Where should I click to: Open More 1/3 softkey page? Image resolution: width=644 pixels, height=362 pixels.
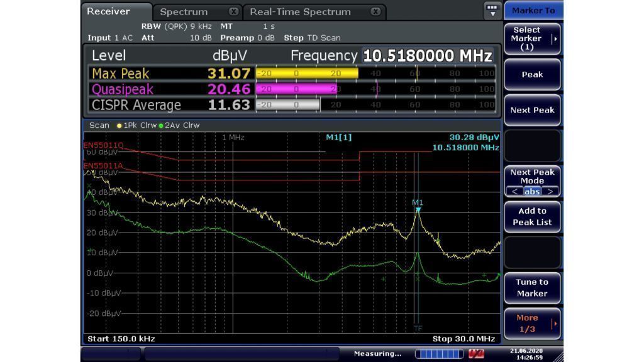[x=532, y=324]
